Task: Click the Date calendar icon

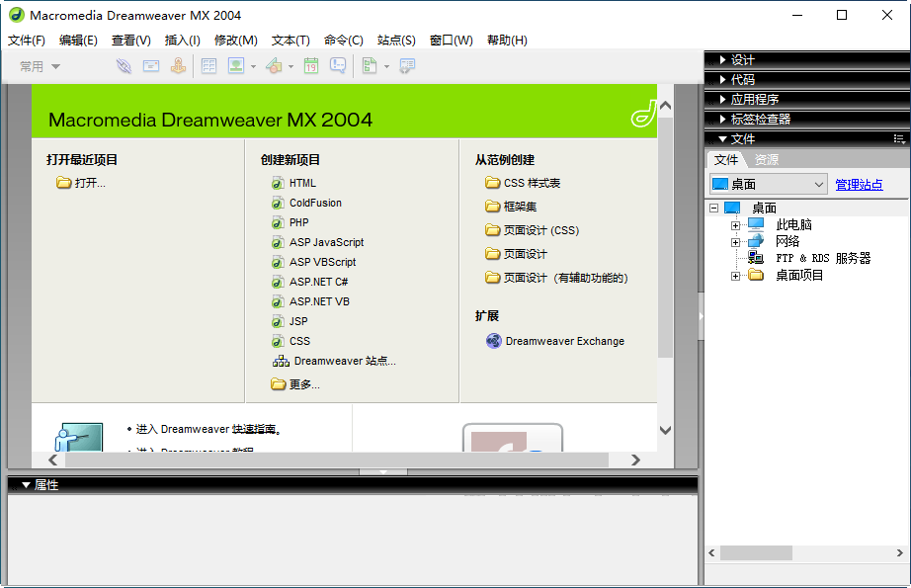Action: pyautogui.click(x=311, y=65)
